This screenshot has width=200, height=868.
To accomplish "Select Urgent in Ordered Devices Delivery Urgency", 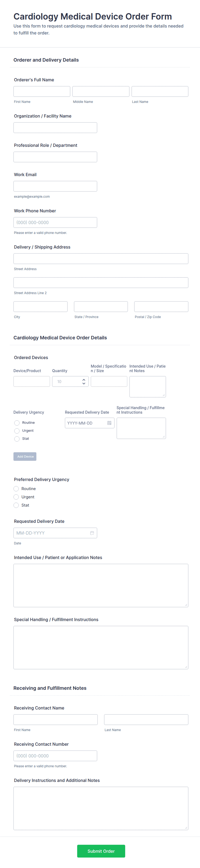I will [17, 431].
